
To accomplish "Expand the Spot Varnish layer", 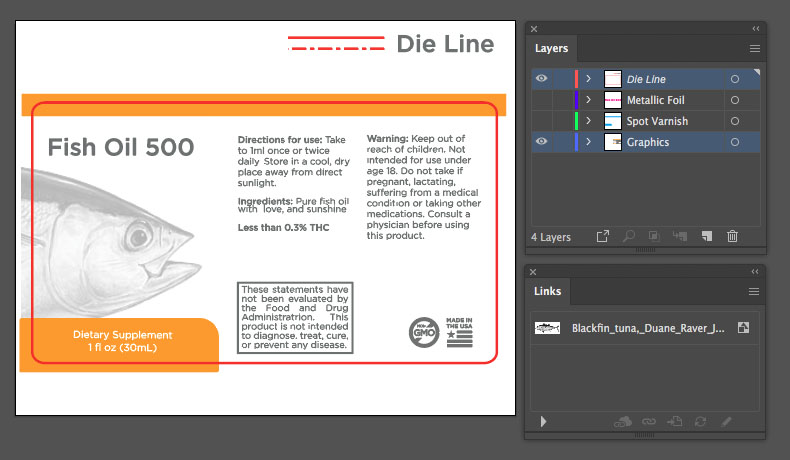I will tap(588, 121).
